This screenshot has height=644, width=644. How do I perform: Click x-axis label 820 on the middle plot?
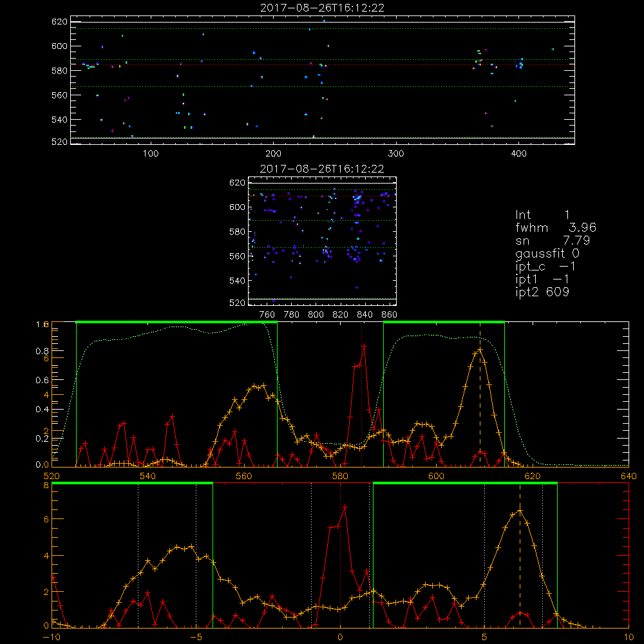[x=341, y=315]
